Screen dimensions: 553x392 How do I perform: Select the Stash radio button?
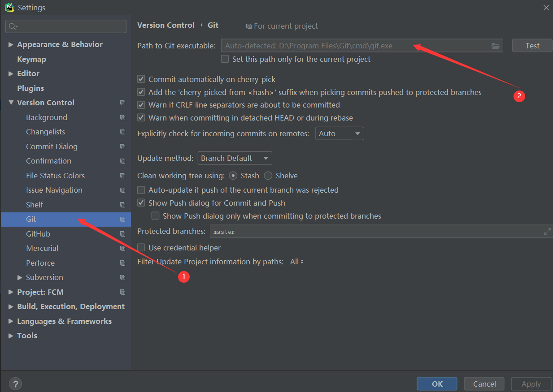233,176
